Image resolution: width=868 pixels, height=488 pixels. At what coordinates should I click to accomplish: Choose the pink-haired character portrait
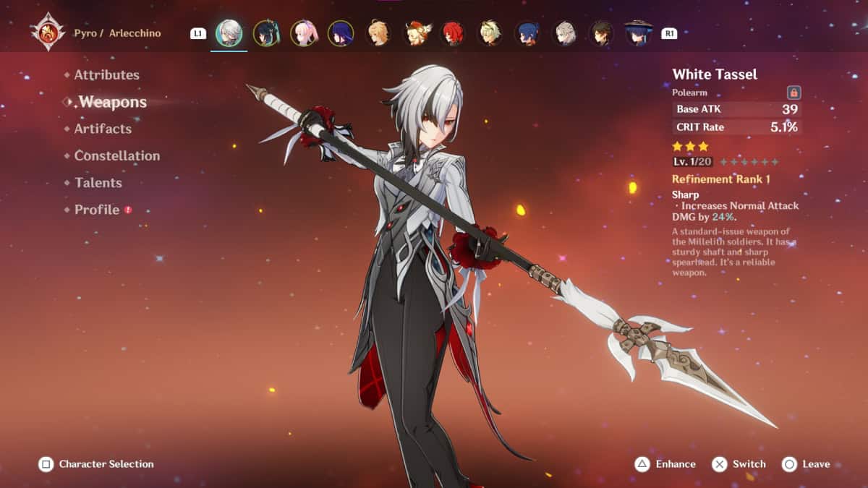[303, 33]
